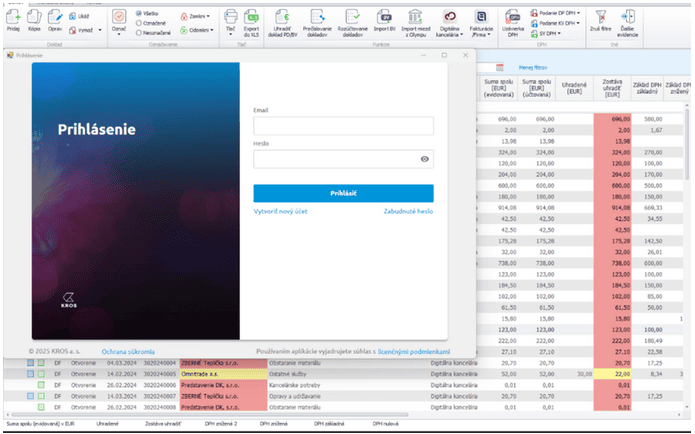Show password using eye icon
This screenshot has width=695, height=434.
point(425,159)
